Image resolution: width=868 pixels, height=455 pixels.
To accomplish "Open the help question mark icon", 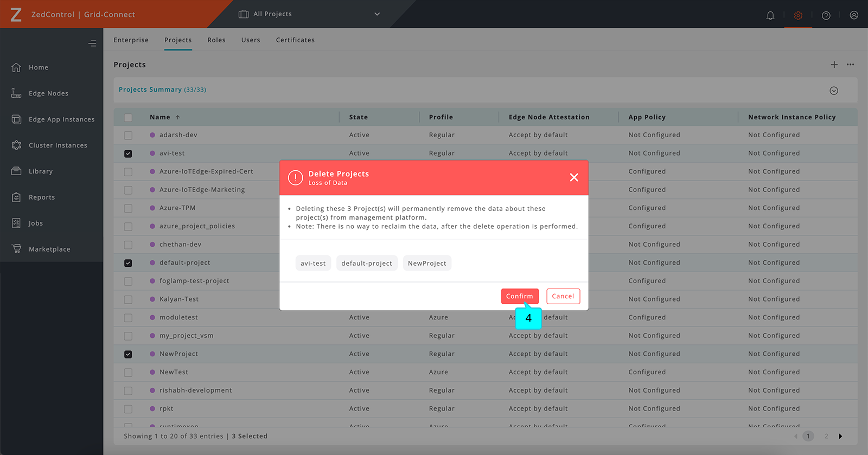I will pos(826,15).
